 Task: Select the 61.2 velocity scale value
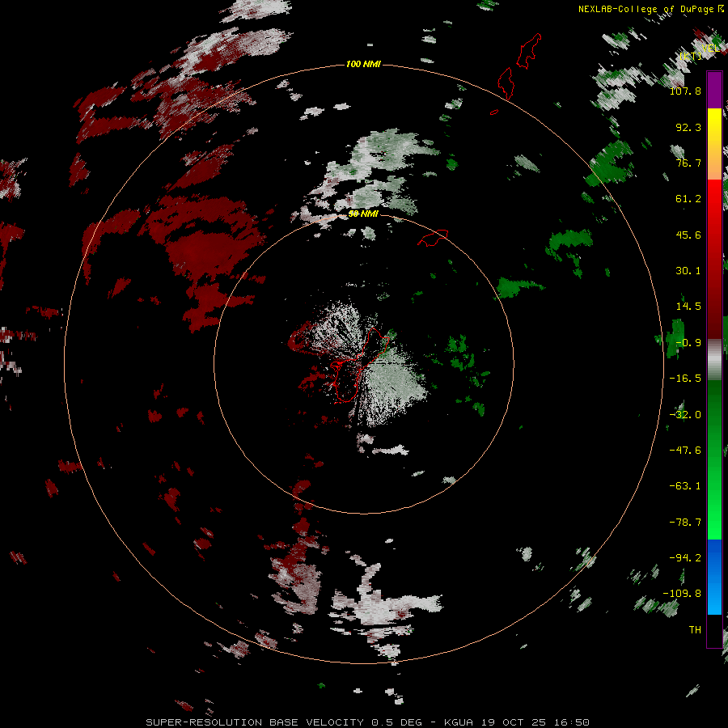[x=688, y=199]
